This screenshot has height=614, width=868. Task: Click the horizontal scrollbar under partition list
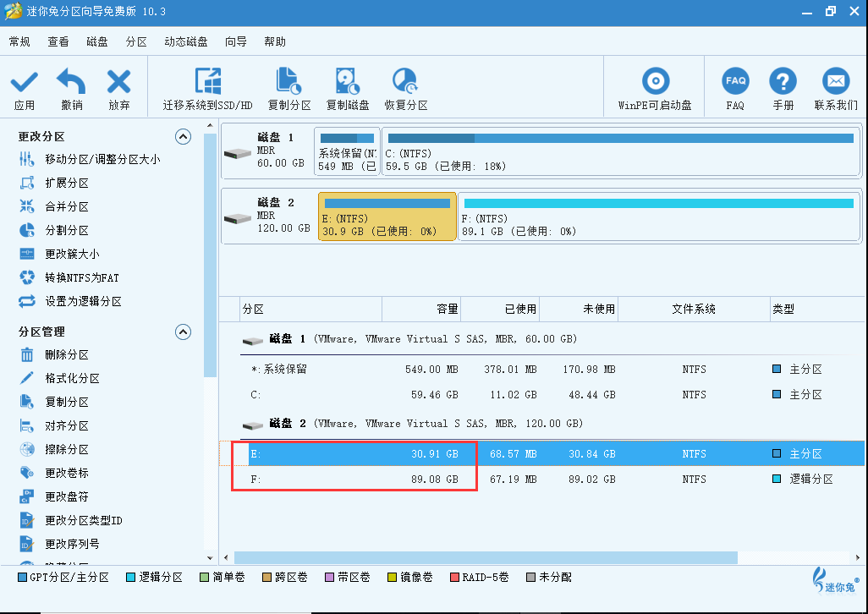486,557
